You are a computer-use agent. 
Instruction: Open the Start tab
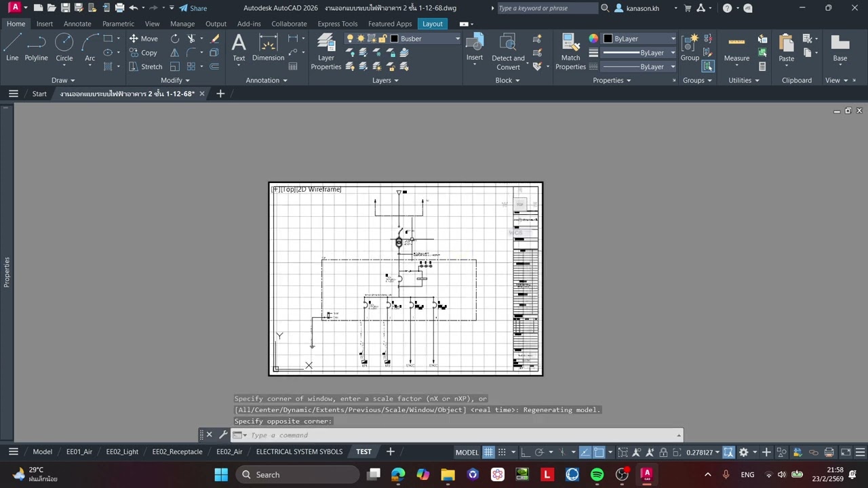(39, 94)
